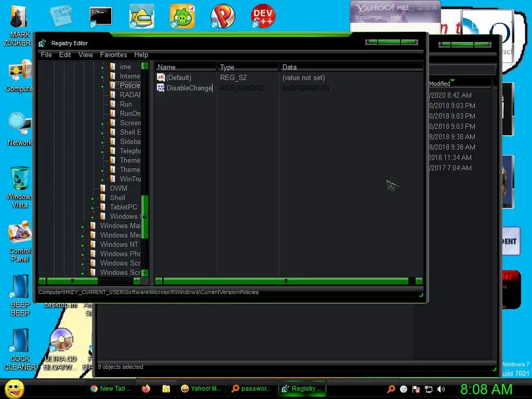This screenshot has width=532, height=399.
Task: Click the Registry Editor title bar icon
Action: 43,43
